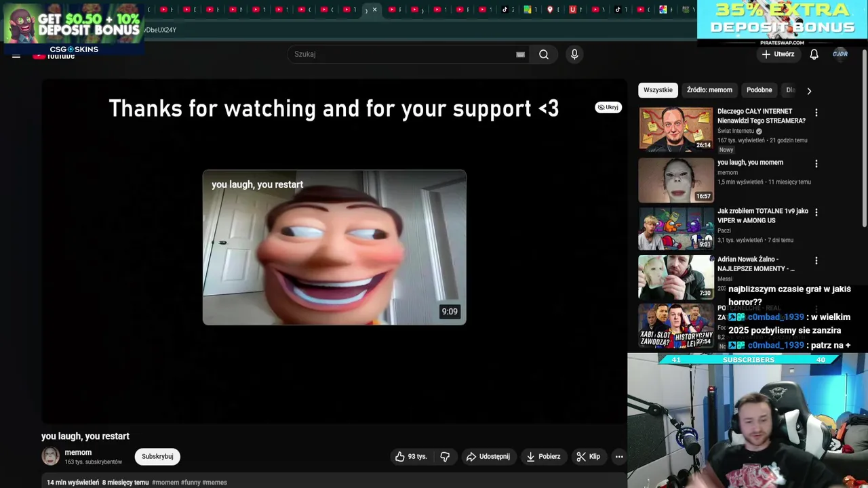Open the CJDR account avatar menu
This screenshot has height=488, width=868.
(840, 54)
